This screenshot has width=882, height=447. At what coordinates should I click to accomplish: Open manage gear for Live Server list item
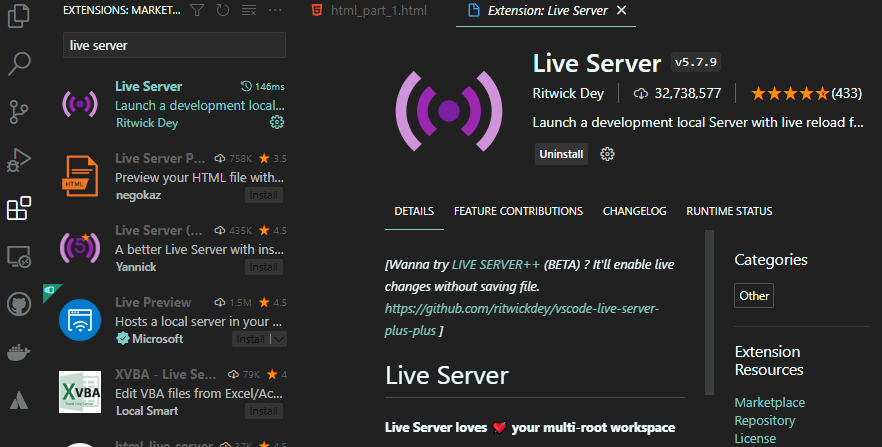pyautogui.click(x=277, y=122)
